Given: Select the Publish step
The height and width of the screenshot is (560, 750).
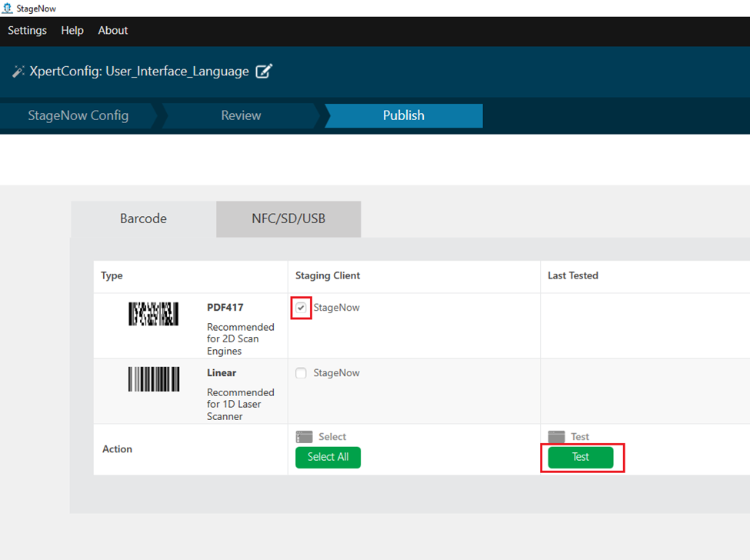Looking at the screenshot, I should [403, 115].
